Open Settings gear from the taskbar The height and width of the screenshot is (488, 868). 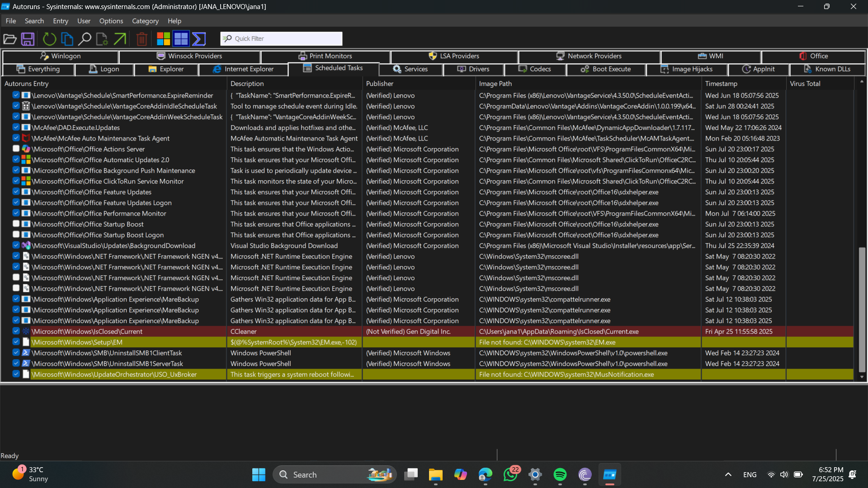click(535, 474)
